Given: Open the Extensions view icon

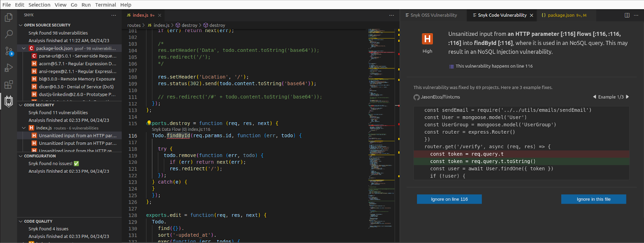Looking at the screenshot, I should click(x=8, y=85).
